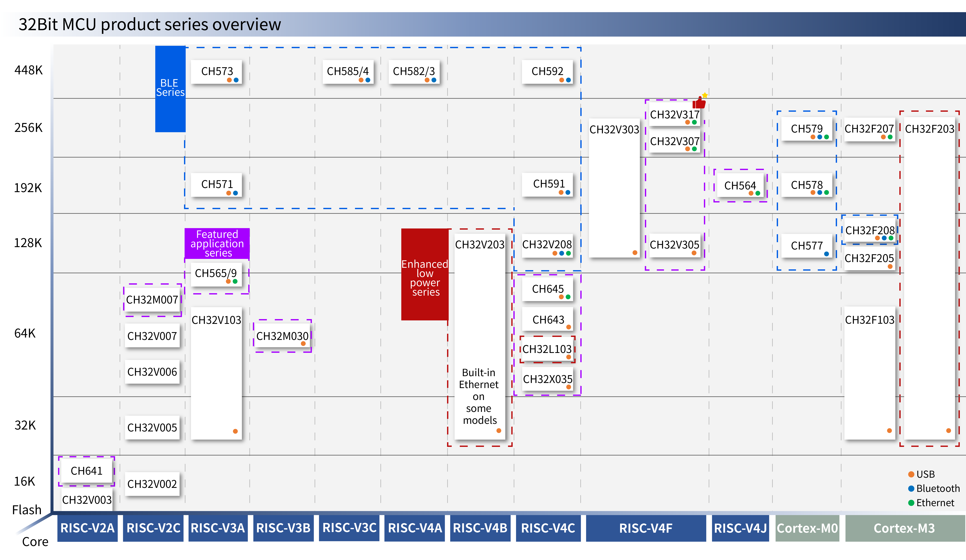
Task: Click the 32Bit MCU product series overview title
Action: pyautogui.click(x=150, y=24)
